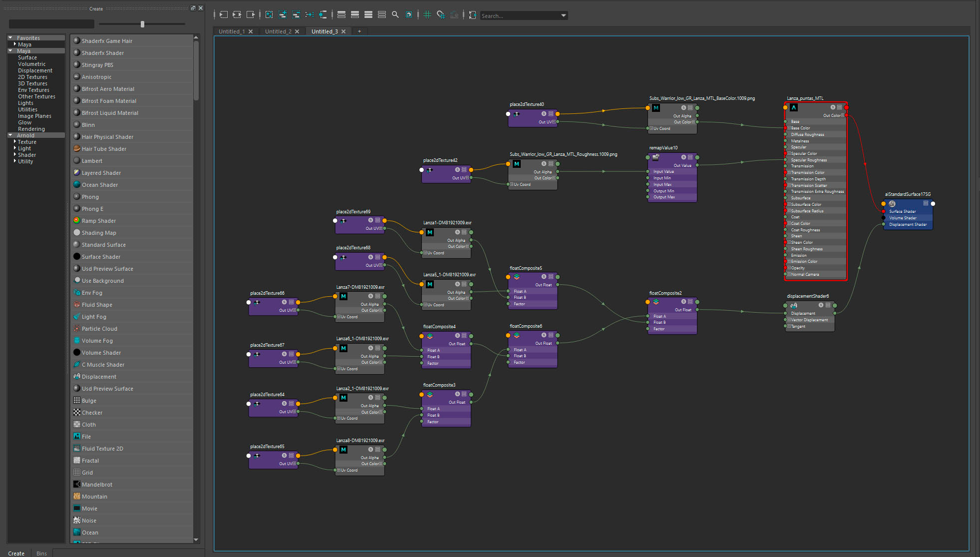
Task: Click the Ramp Shader icon in list
Action: pos(77,221)
